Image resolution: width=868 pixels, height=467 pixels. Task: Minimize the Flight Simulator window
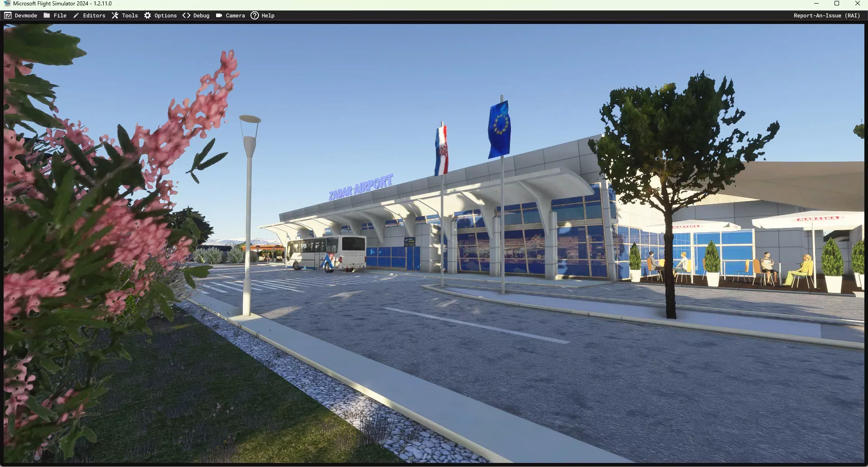tap(816, 4)
